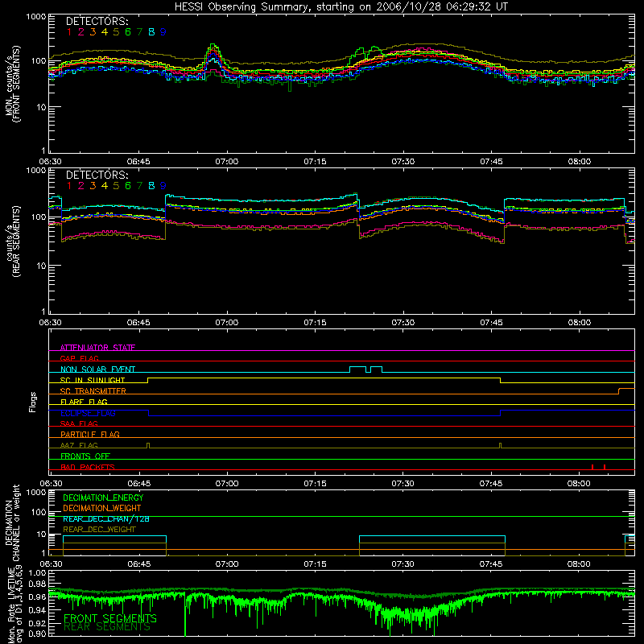The width and height of the screenshot is (644, 644).
Task: Click the 08:00 tick label under the decimation plot
Action: click(x=579, y=564)
